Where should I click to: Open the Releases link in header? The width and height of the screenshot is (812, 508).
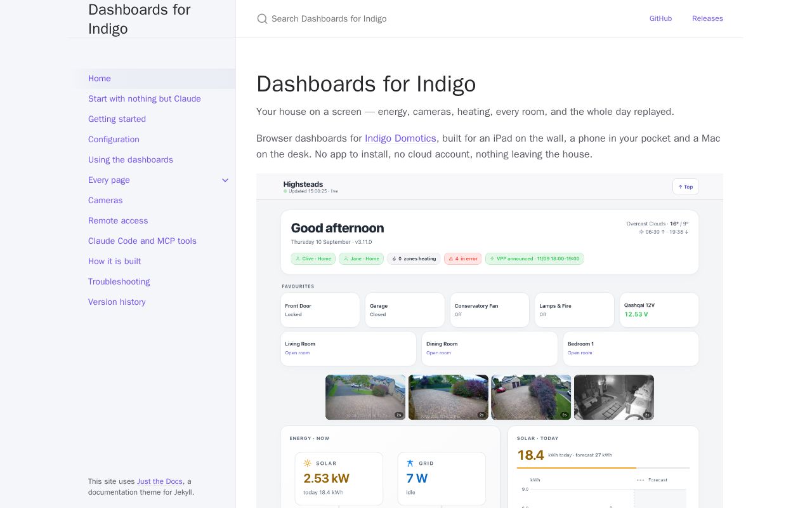[707, 18]
